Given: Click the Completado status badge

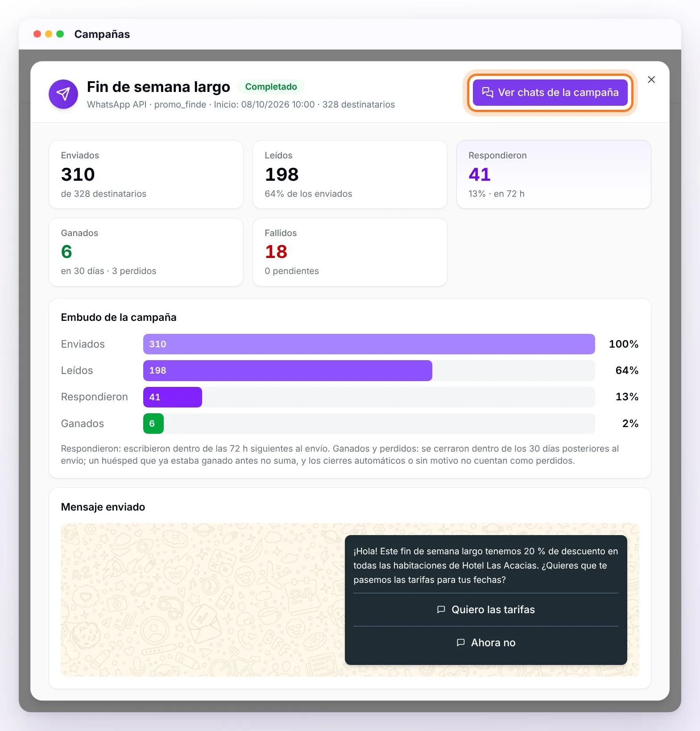Looking at the screenshot, I should 271,87.
